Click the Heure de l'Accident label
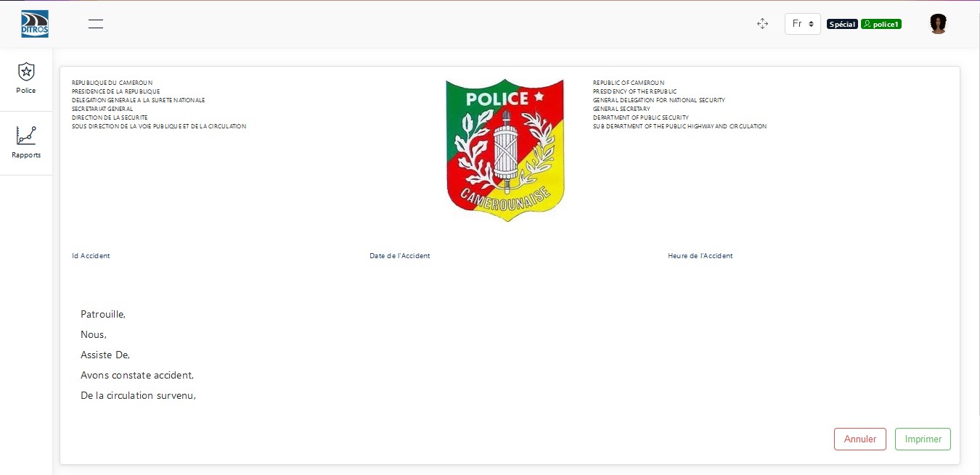Image resolution: width=980 pixels, height=475 pixels. [x=701, y=256]
